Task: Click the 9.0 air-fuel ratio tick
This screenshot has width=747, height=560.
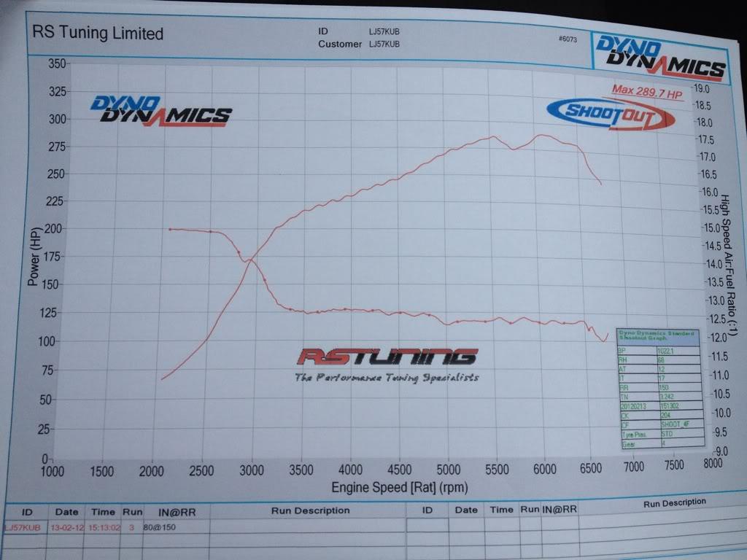Action: pyautogui.click(x=721, y=451)
